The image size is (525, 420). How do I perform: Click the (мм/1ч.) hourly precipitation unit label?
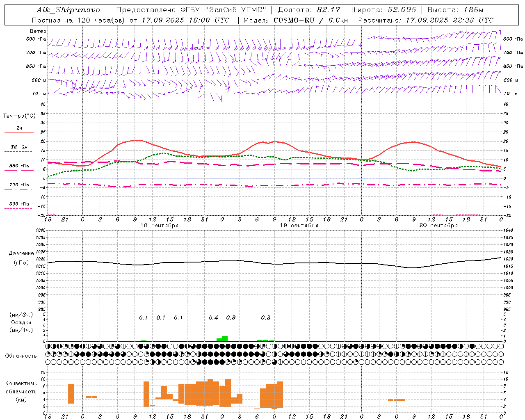point(21,330)
